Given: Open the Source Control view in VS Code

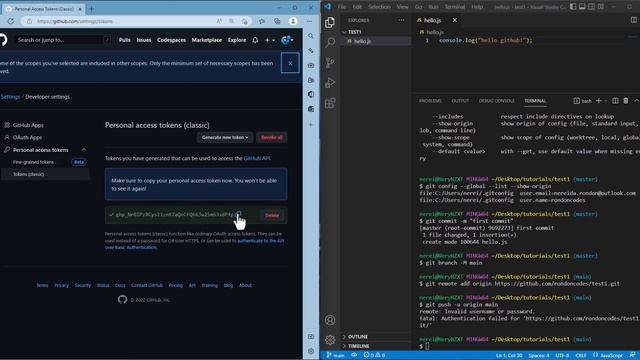Looking at the screenshot, I should 330,62.
